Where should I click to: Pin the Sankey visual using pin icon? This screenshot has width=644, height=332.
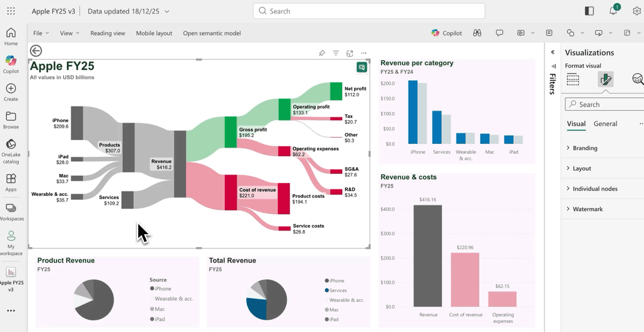[x=321, y=53]
